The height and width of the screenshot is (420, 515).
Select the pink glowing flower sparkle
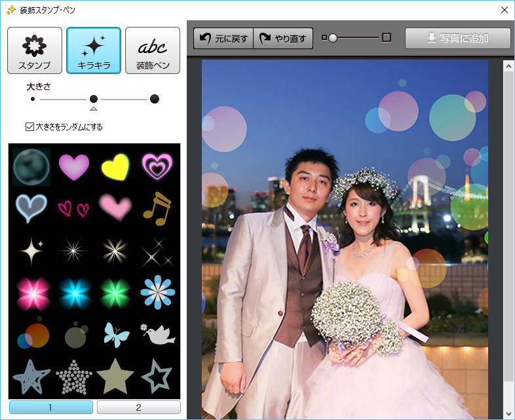32,292
